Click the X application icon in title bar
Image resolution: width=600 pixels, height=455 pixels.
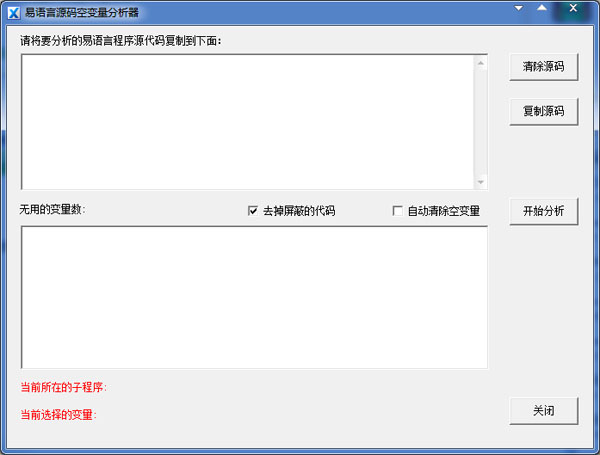tap(14, 13)
